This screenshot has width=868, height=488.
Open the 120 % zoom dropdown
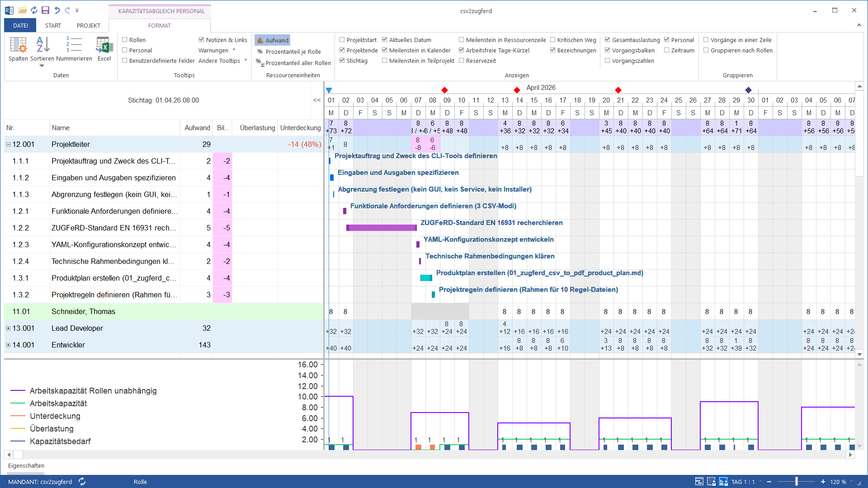coord(852,482)
